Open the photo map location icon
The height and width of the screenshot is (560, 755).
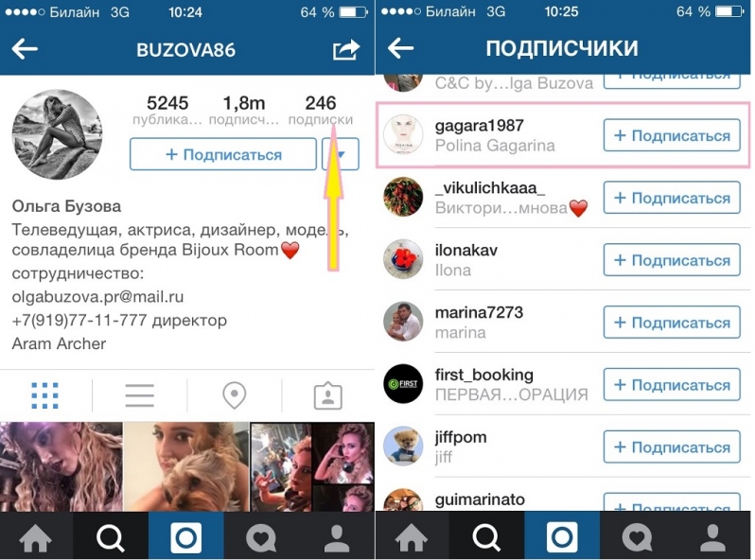235,395
